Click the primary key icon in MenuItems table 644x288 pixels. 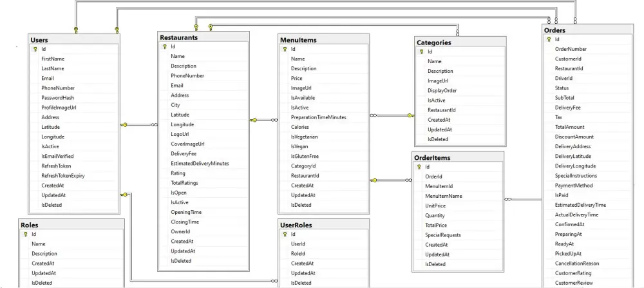coord(285,49)
